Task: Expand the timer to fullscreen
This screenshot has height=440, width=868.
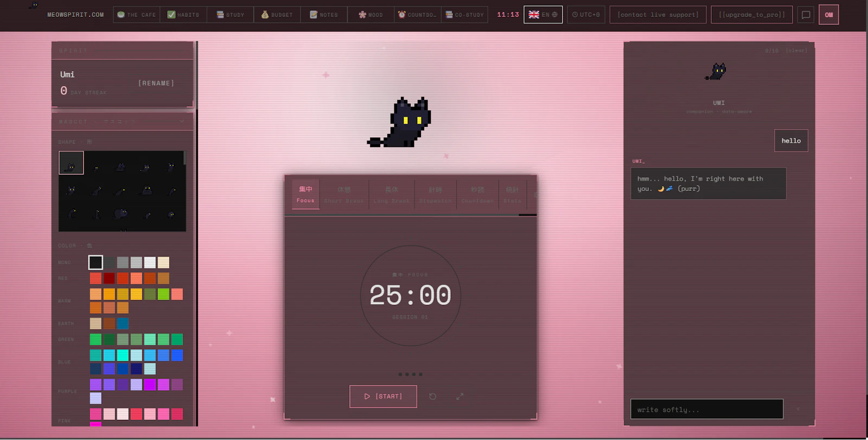Action: coord(459,397)
